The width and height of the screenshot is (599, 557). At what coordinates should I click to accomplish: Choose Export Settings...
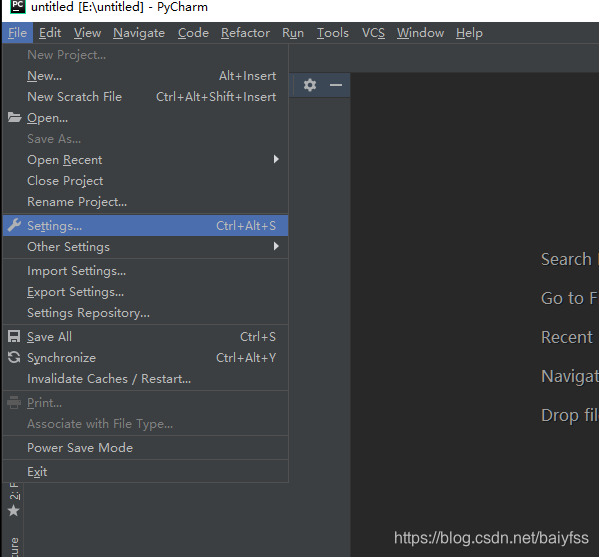[x=145, y=292]
